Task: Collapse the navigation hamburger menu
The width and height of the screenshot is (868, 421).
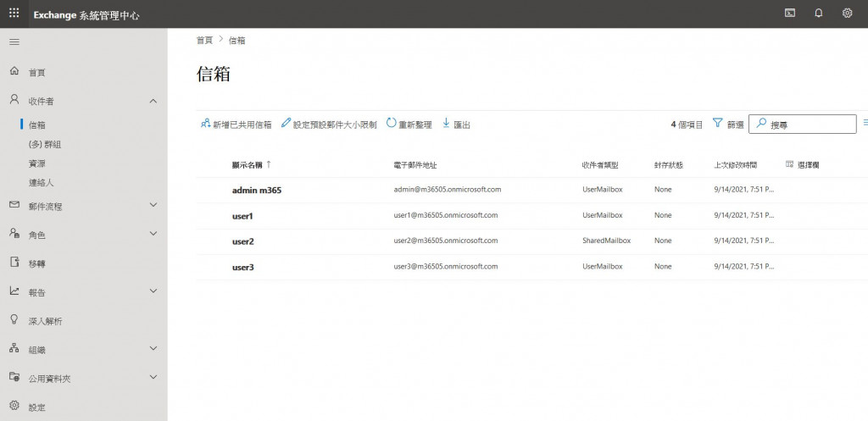Action: click(15, 42)
